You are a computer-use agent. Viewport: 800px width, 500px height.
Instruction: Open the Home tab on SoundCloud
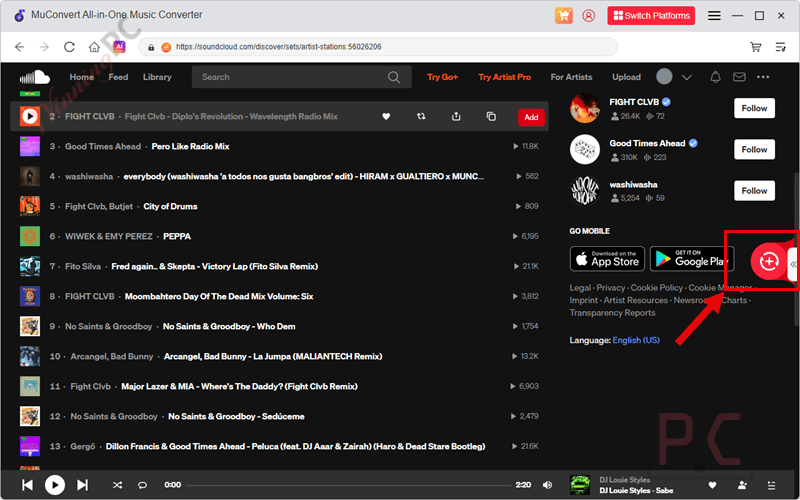(82, 77)
